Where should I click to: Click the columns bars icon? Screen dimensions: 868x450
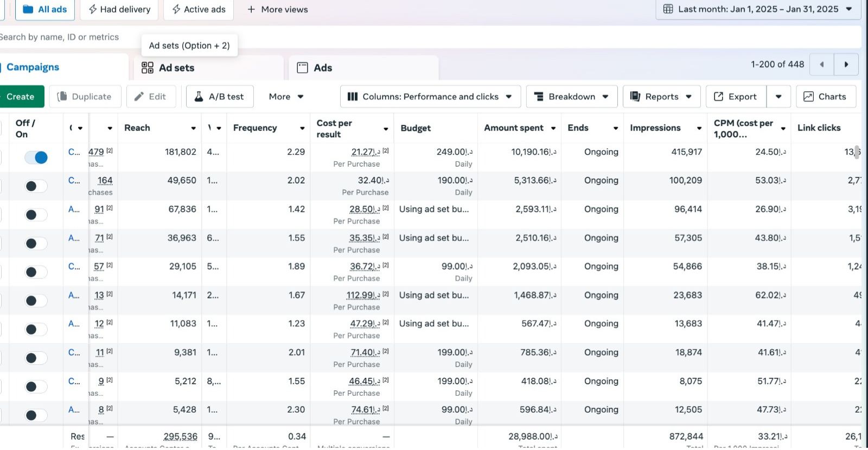(x=353, y=97)
